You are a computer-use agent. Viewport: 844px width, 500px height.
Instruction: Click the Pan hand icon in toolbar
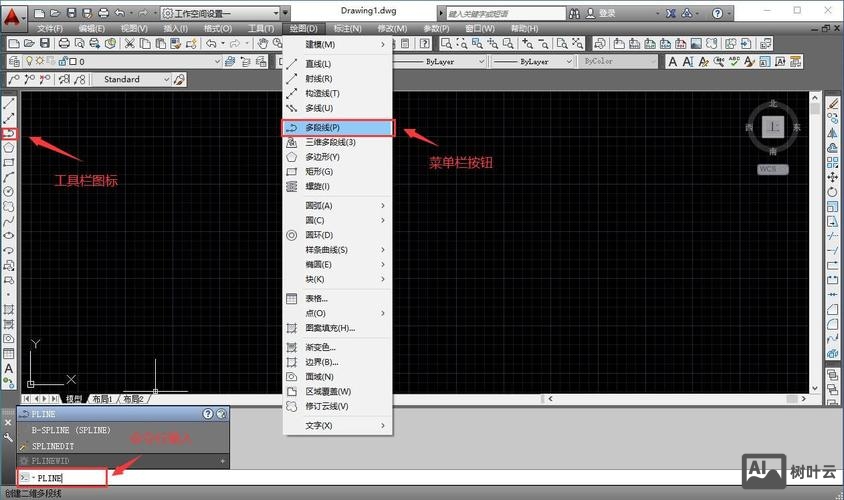pos(262,44)
